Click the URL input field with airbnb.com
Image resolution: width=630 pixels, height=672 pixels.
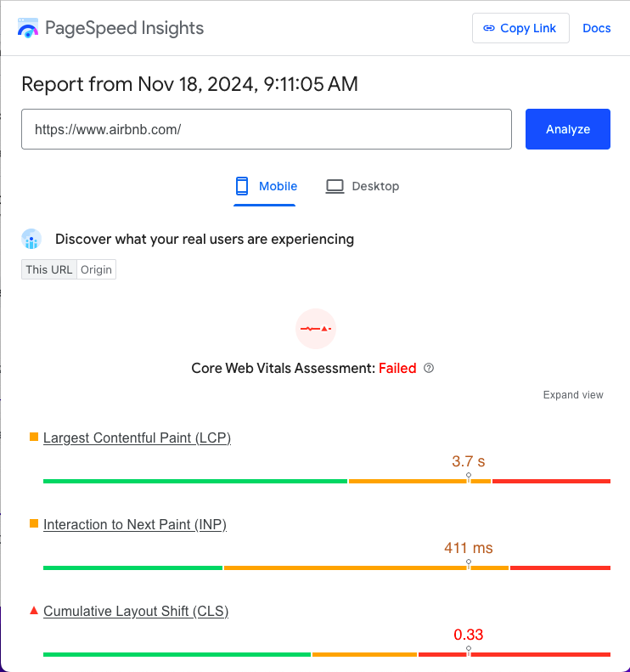[266, 129]
